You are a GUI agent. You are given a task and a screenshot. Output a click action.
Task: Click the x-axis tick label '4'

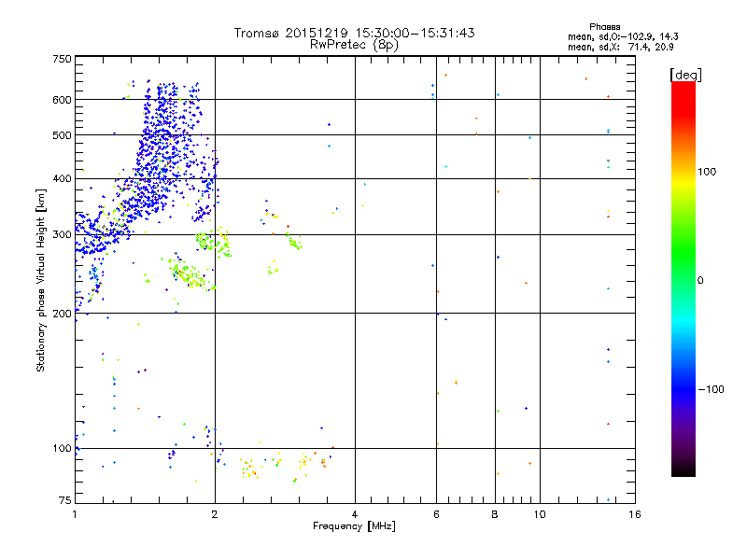(x=355, y=514)
